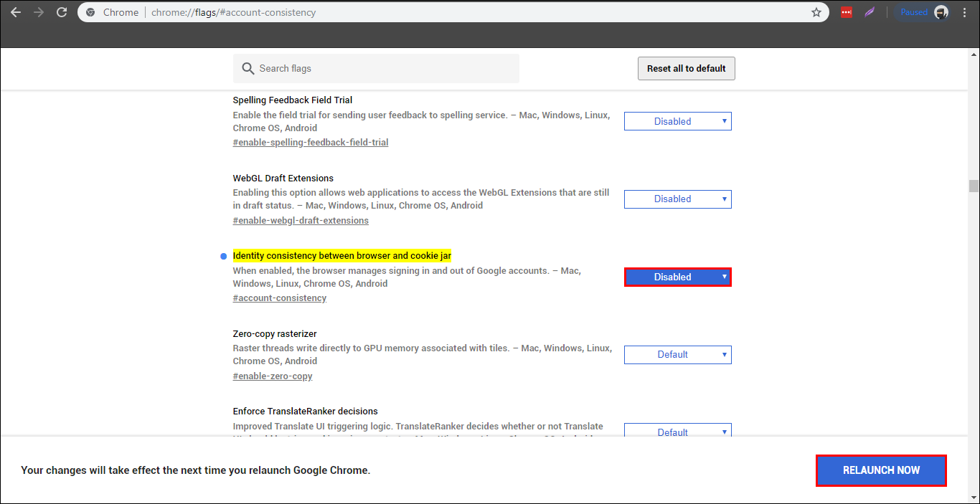Click the Zero-copy rasterizer title

[275, 333]
